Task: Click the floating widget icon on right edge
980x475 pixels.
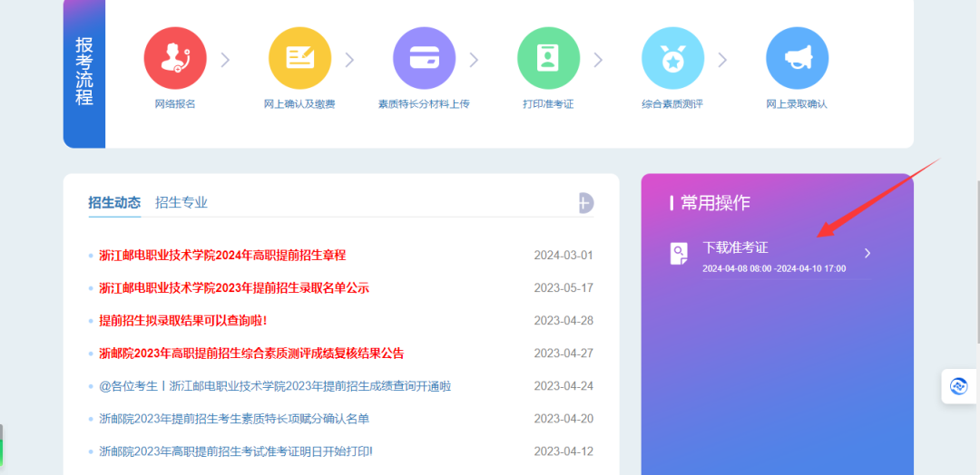Action: (959, 386)
